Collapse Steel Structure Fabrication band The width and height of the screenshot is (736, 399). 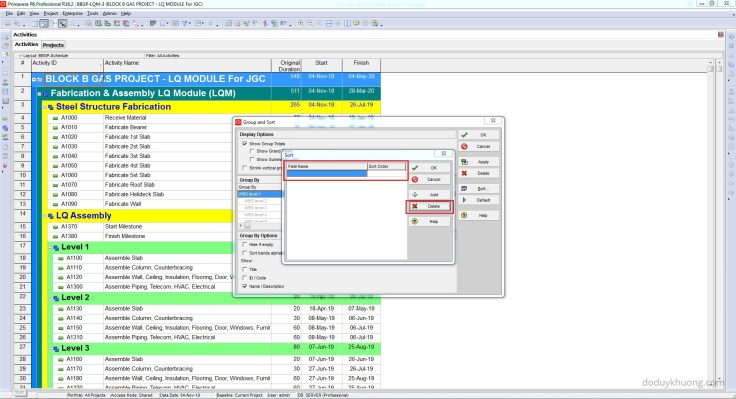click(45, 107)
